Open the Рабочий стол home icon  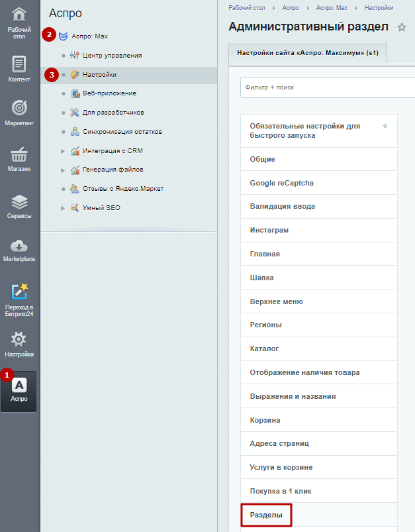pyautogui.click(x=19, y=15)
